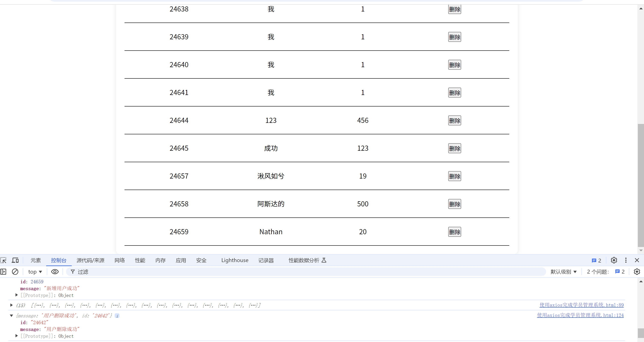Expand the 用户删除成功 response object
This screenshot has height=342, width=644.
(x=11, y=316)
